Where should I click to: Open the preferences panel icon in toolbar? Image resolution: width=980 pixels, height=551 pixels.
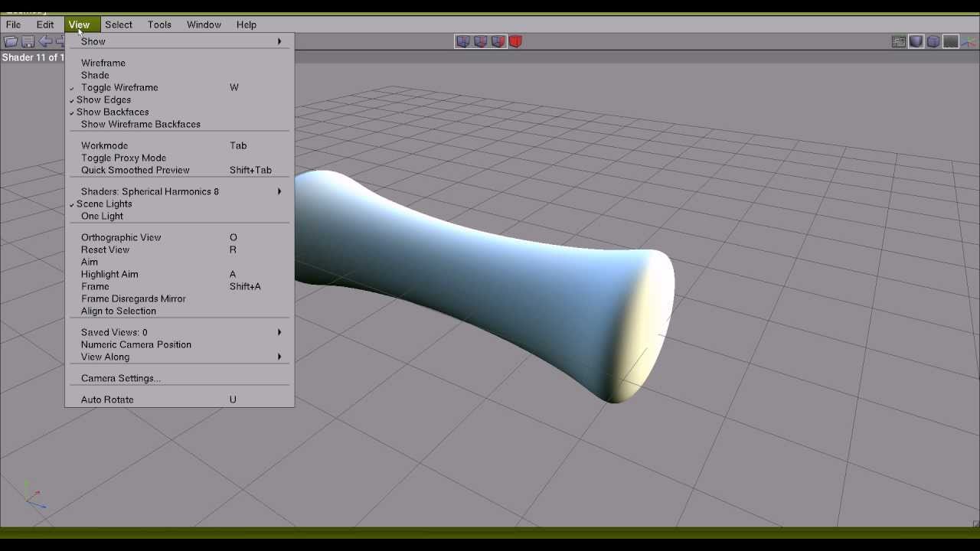click(899, 42)
